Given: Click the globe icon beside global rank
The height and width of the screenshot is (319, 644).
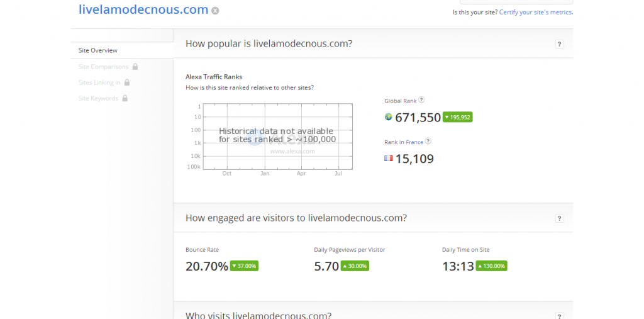Looking at the screenshot, I should (x=388, y=117).
